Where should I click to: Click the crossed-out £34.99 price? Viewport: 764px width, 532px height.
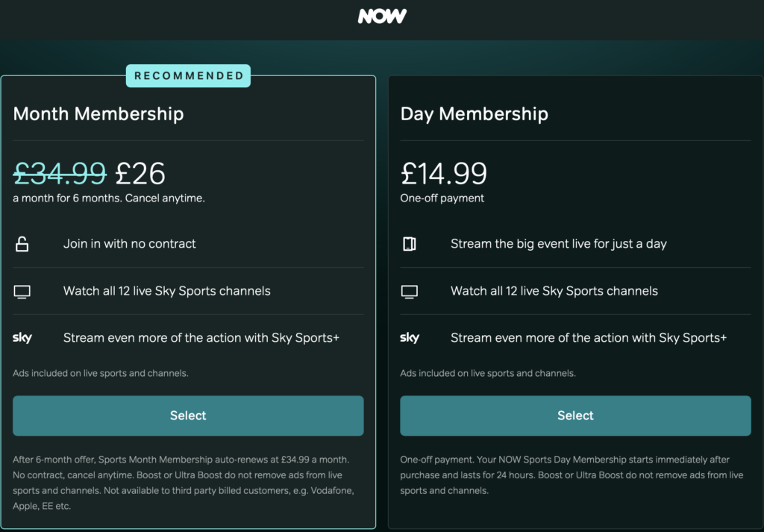coord(60,173)
